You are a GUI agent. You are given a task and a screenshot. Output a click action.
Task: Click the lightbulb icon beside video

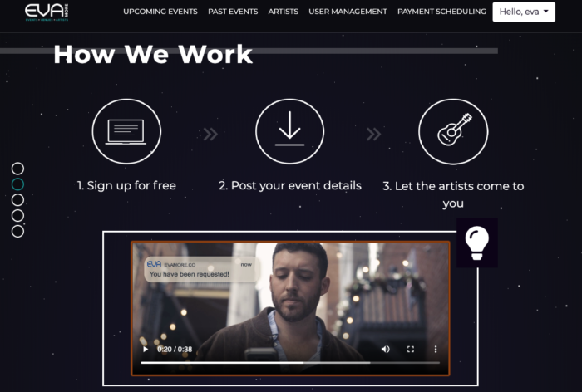[x=477, y=243]
